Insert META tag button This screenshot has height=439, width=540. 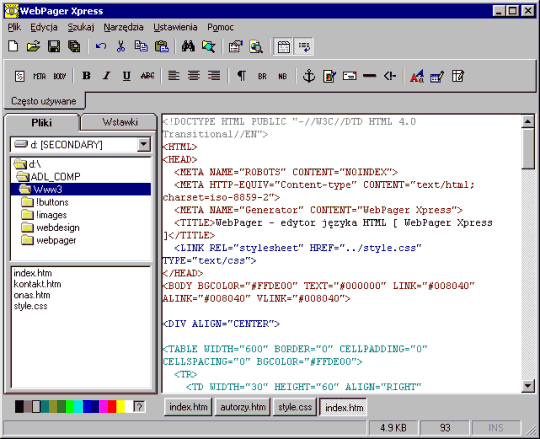(40, 76)
